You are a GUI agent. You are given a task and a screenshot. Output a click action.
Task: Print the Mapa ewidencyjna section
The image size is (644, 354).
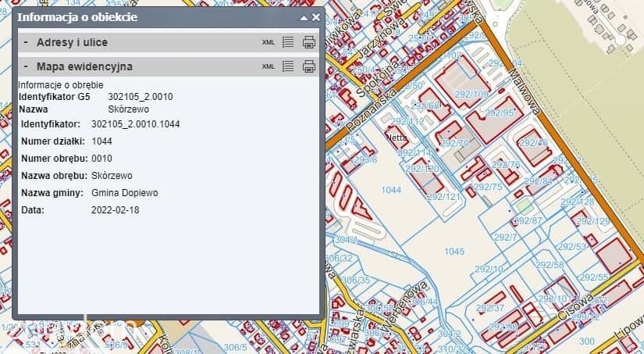point(309,66)
